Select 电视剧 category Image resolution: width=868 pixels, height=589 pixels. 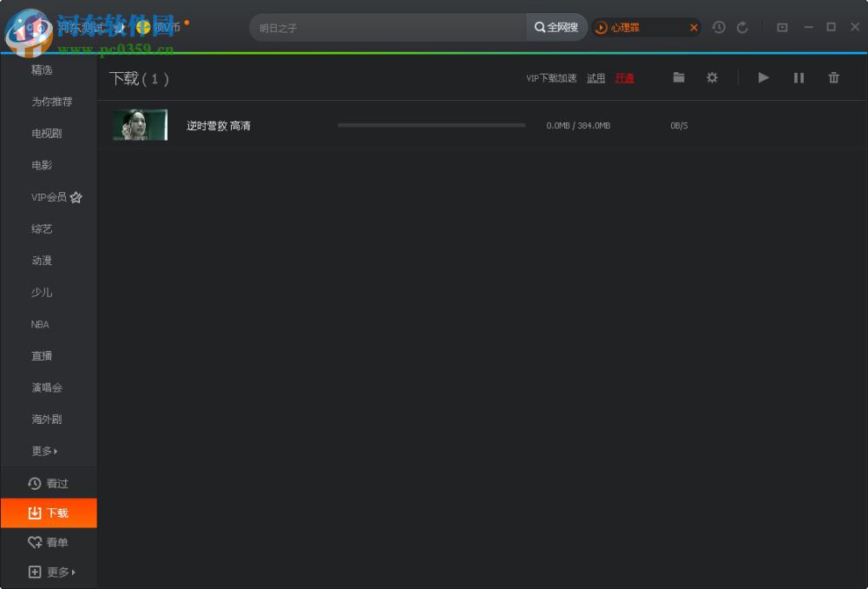click(47, 133)
